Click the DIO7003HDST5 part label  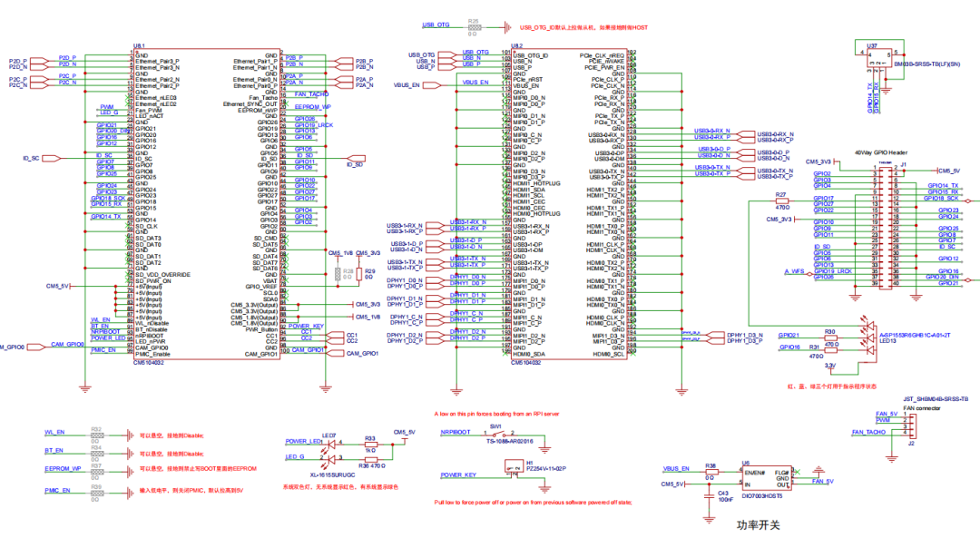(x=762, y=496)
